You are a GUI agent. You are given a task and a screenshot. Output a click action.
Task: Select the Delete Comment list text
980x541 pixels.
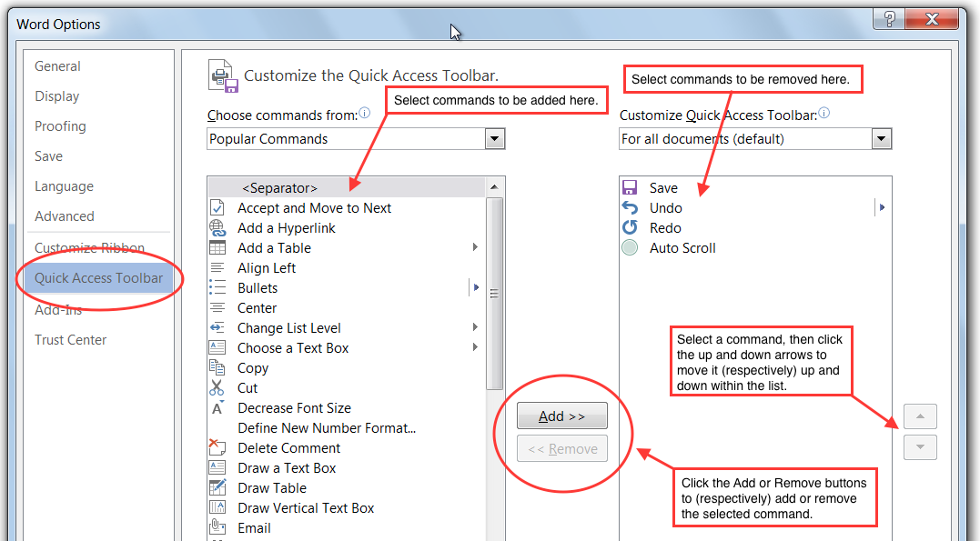tap(288, 448)
